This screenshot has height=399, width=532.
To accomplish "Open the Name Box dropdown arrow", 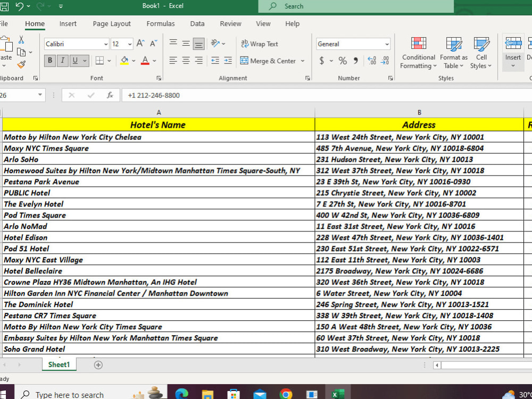I will [40, 95].
